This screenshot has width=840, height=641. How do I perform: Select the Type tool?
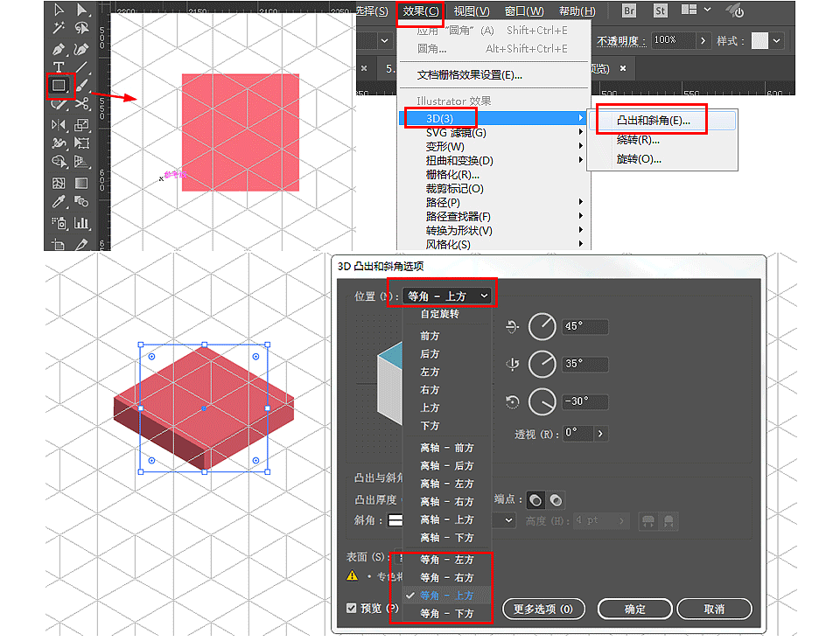point(59,67)
